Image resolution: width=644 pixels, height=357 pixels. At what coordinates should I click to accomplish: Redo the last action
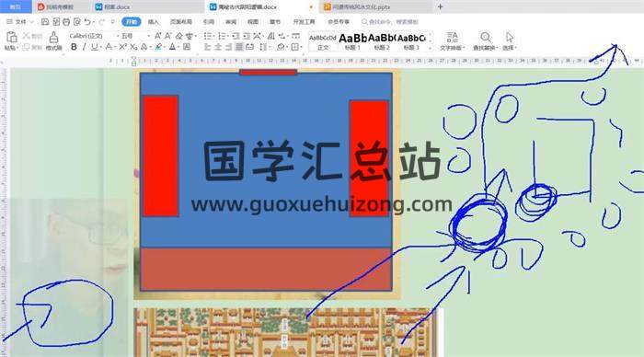click(101, 21)
